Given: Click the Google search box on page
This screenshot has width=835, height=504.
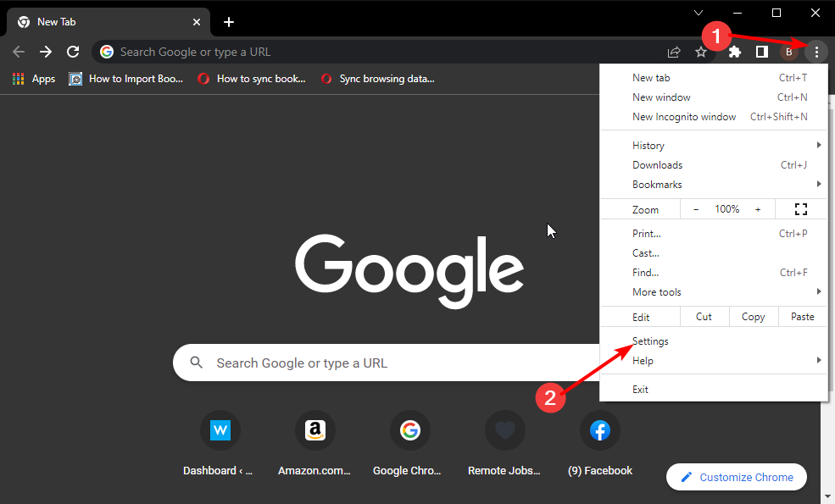Looking at the screenshot, I should (387, 363).
